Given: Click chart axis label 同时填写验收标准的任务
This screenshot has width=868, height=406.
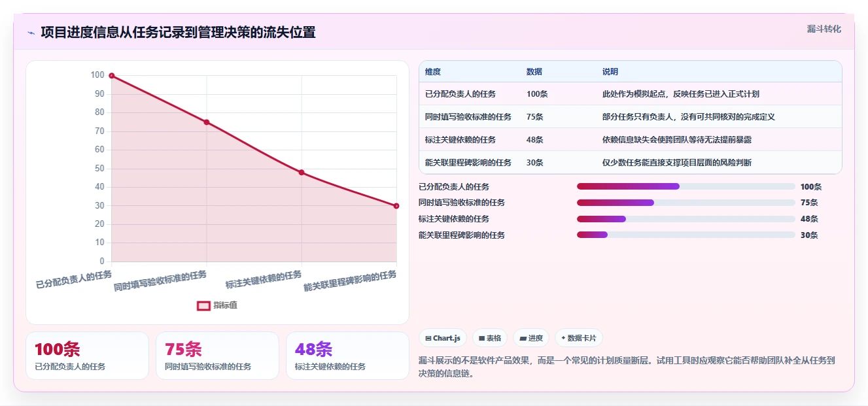Looking at the screenshot, I should [x=160, y=281].
